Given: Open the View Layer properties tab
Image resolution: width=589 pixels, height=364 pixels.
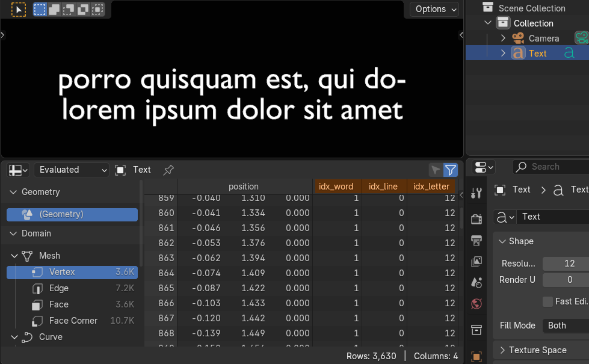Looking at the screenshot, I should pyautogui.click(x=476, y=261).
